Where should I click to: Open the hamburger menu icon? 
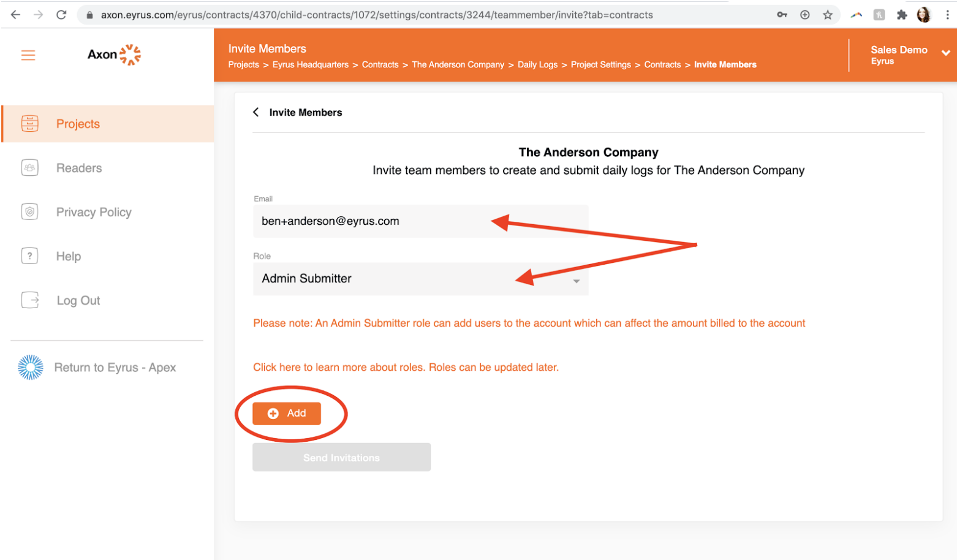(28, 56)
